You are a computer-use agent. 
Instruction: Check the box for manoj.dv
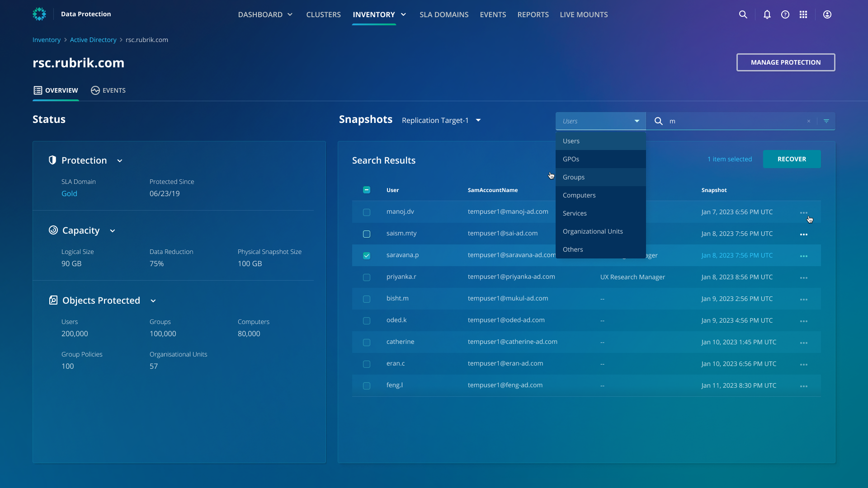(x=367, y=212)
